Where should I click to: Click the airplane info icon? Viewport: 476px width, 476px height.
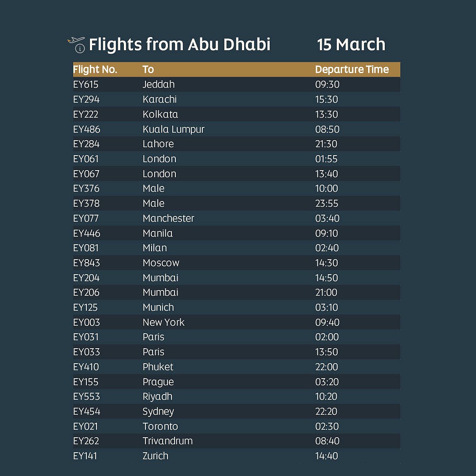pos(77,45)
